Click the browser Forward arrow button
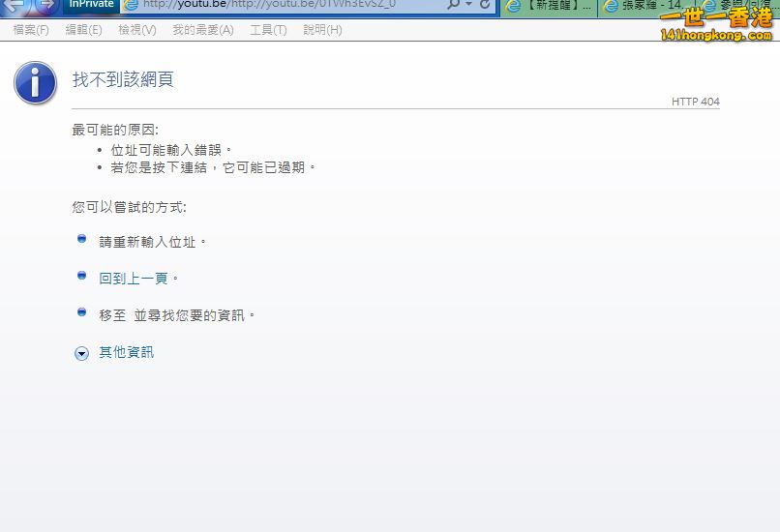780x532 pixels. (x=46, y=5)
